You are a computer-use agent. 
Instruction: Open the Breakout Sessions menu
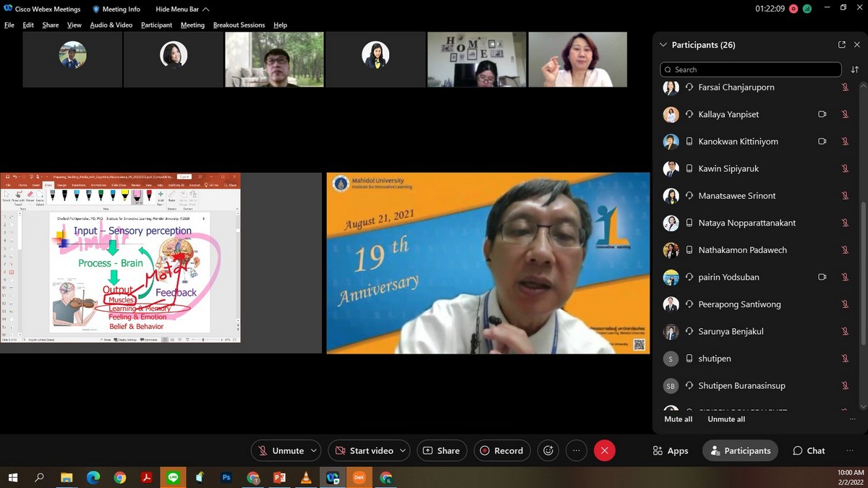[239, 25]
